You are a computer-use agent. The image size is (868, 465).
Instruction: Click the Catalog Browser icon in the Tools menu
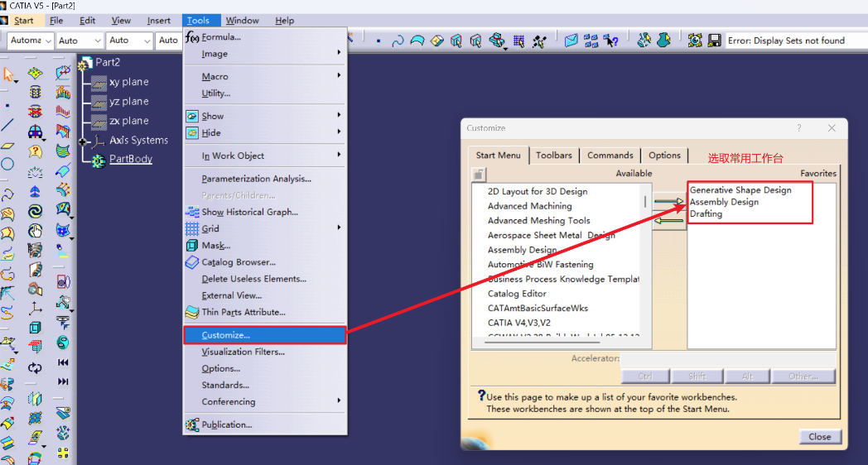192,262
